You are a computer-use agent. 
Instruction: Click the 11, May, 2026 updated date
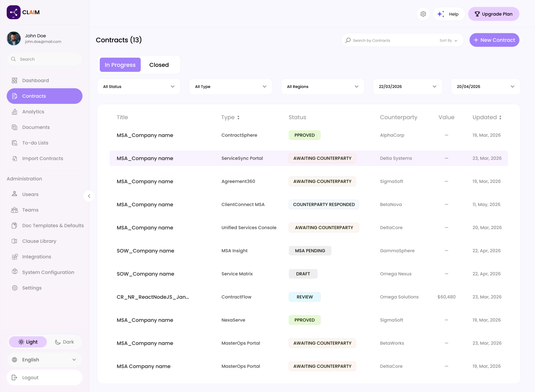(486, 204)
